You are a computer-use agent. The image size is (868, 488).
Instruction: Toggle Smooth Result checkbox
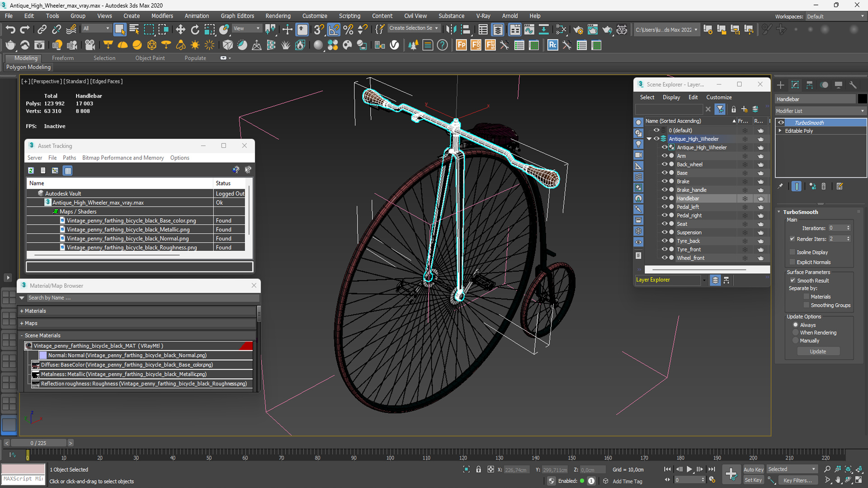pyautogui.click(x=793, y=281)
